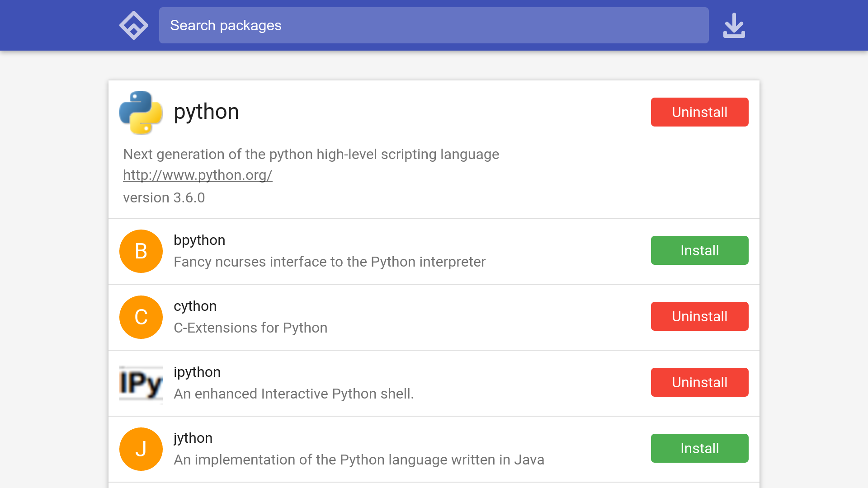This screenshot has height=488, width=868.
Task: Click the diamond app logo icon
Action: click(x=133, y=25)
